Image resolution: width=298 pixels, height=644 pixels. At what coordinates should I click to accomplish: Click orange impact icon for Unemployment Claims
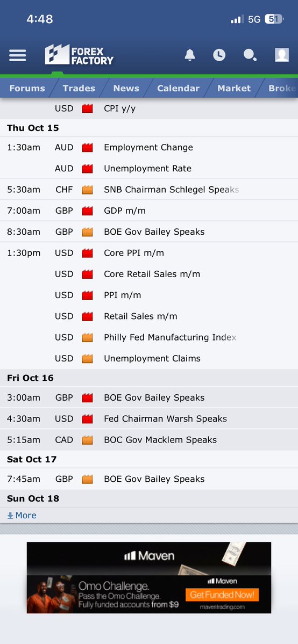coord(87,359)
